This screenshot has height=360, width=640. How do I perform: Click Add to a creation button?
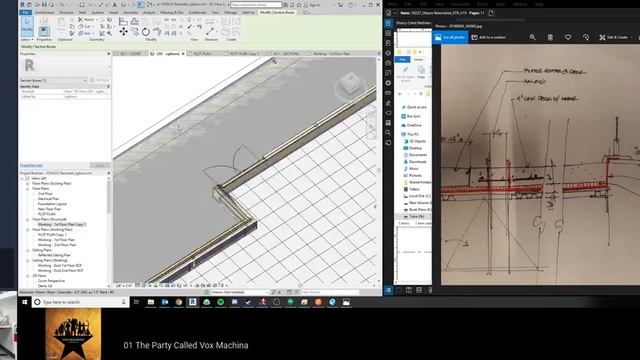(x=489, y=37)
